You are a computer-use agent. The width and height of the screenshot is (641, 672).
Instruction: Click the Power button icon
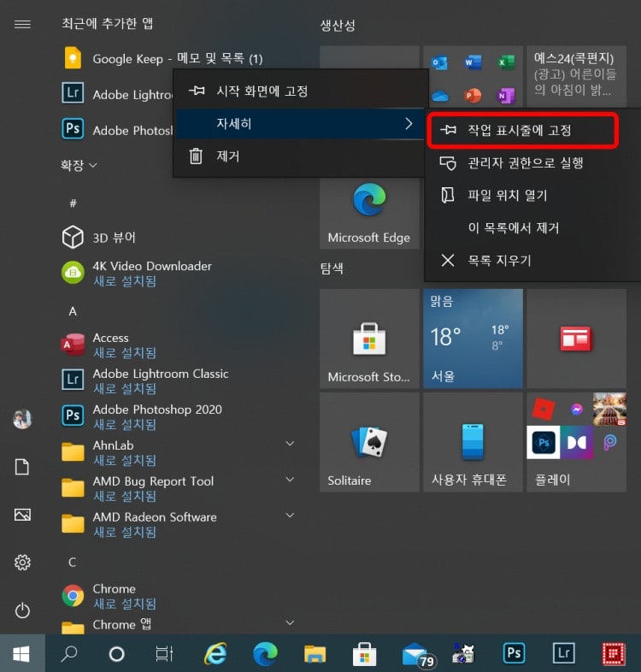click(x=22, y=610)
